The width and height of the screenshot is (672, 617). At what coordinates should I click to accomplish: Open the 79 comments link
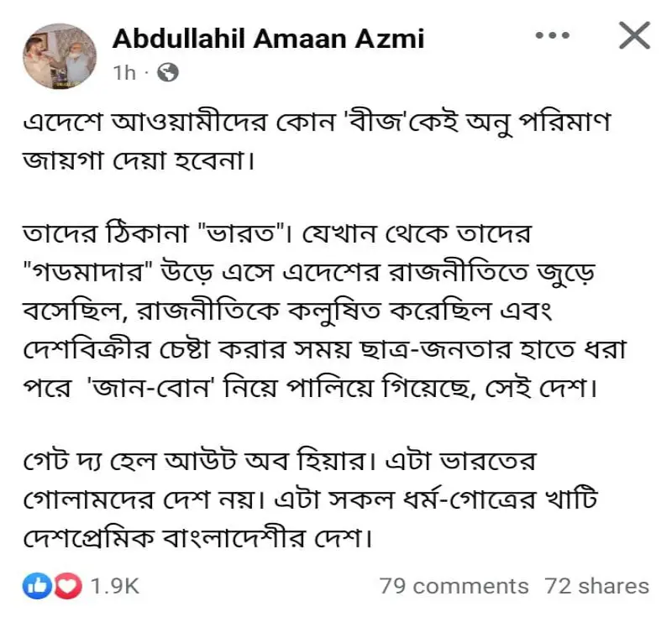pos(454,586)
